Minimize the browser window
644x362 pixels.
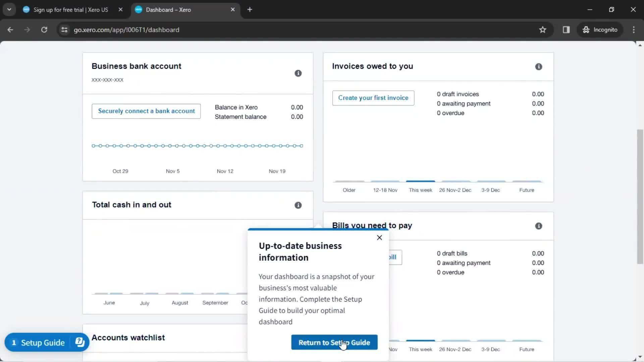point(590,9)
